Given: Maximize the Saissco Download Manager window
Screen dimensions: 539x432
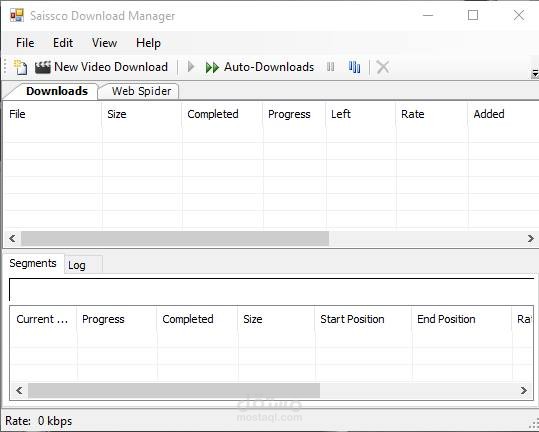Looking at the screenshot, I should click(x=473, y=15).
